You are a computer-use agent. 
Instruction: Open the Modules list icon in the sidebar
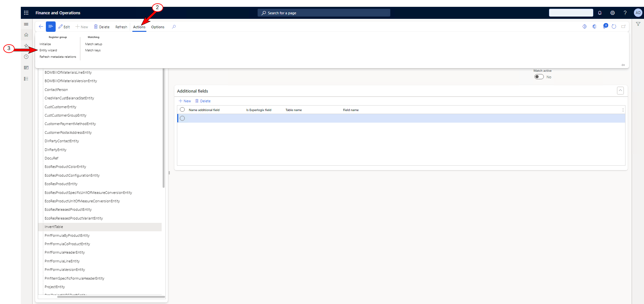click(x=26, y=79)
